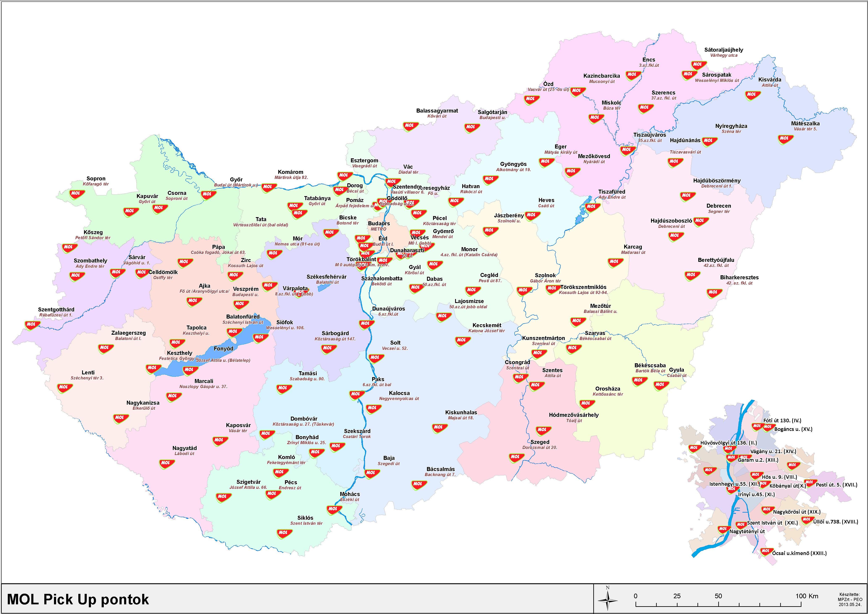The width and height of the screenshot is (868, 614).
Task: Select the Nagykanizsa MOL marker
Action: pyautogui.click(x=121, y=419)
